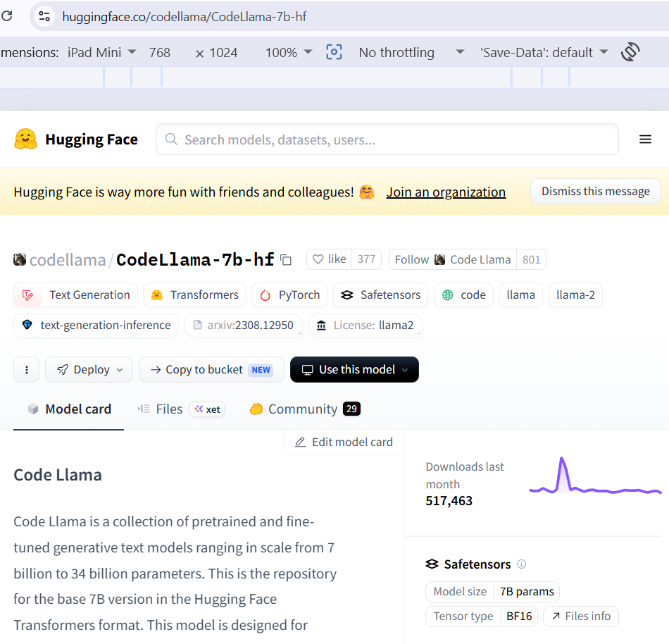Click the downloads last month chart

(x=595, y=476)
